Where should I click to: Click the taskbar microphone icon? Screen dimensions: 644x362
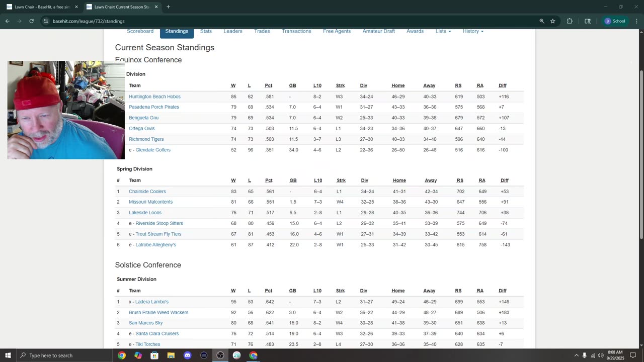pos(584,355)
